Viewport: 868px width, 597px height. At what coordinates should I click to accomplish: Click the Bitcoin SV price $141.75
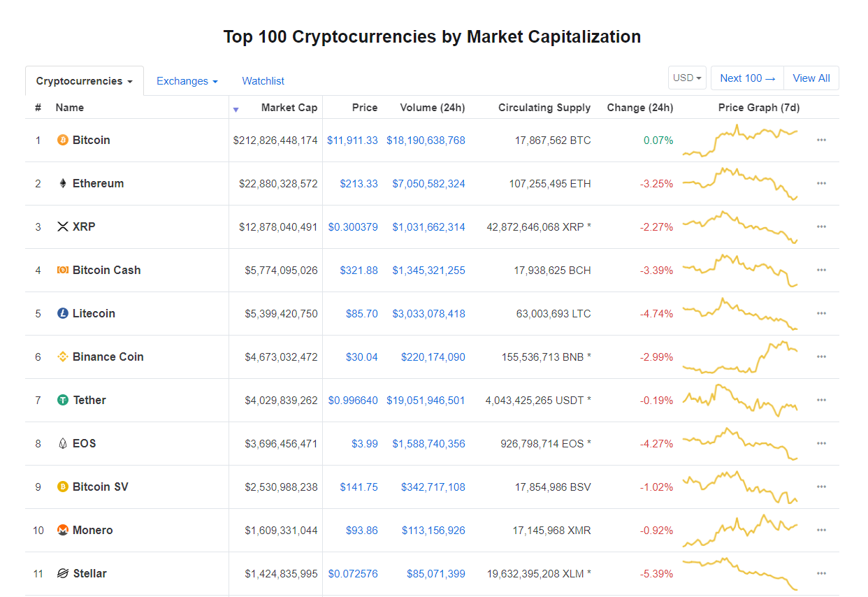tap(359, 487)
